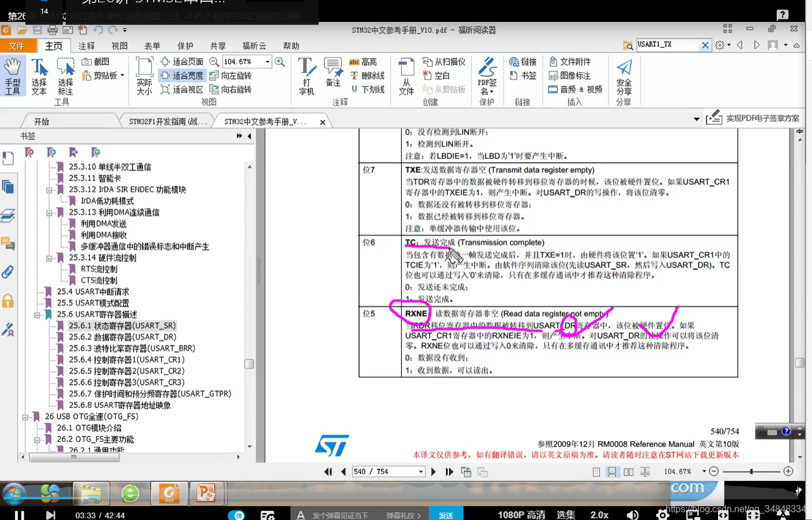Switch to the Protect (保护) ribbon tab
This screenshot has height=520, width=812.
tap(185, 46)
